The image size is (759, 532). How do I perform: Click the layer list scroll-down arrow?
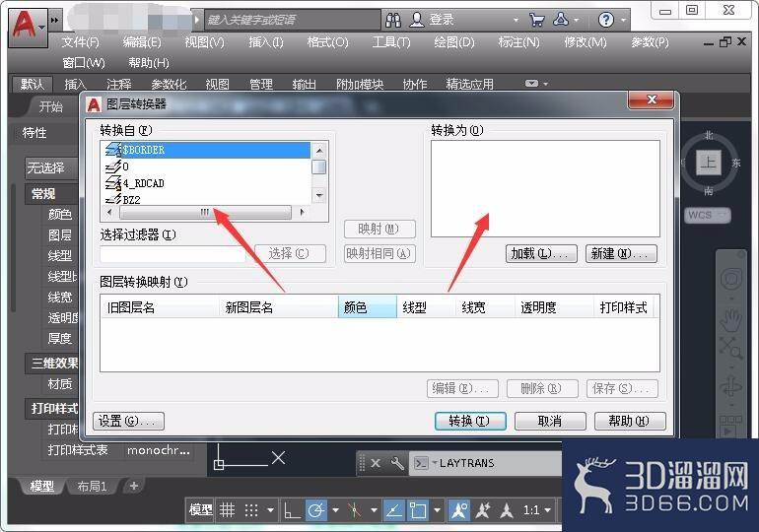pyautogui.click(x=319, y=195)
